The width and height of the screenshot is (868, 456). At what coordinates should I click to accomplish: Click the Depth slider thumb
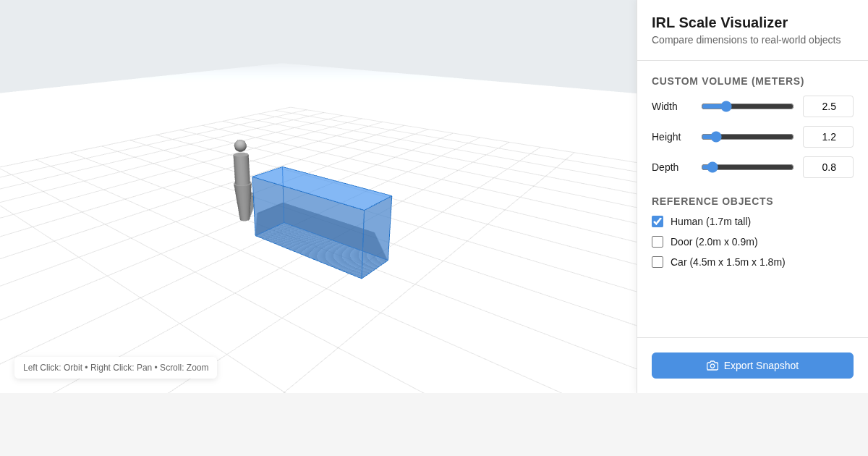[712, 167]
